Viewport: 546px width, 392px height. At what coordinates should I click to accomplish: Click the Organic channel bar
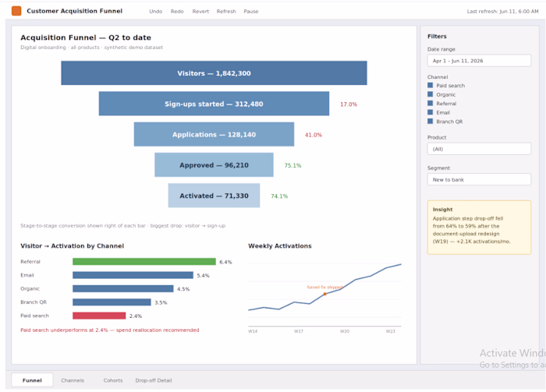pos(123,288)
